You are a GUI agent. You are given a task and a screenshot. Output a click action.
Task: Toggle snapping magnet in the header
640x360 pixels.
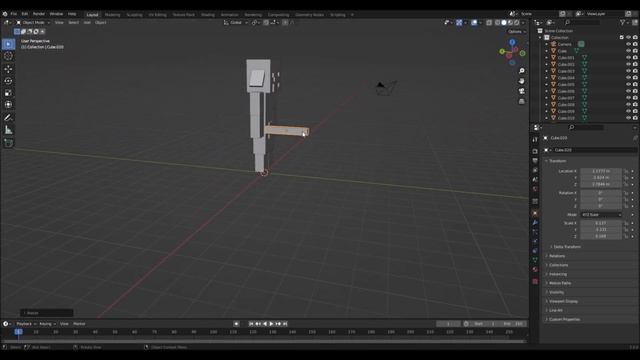click(266, 22)
